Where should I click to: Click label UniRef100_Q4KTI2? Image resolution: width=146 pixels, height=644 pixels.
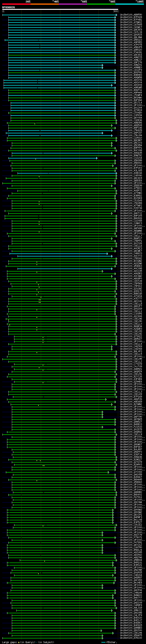(131, 213)
